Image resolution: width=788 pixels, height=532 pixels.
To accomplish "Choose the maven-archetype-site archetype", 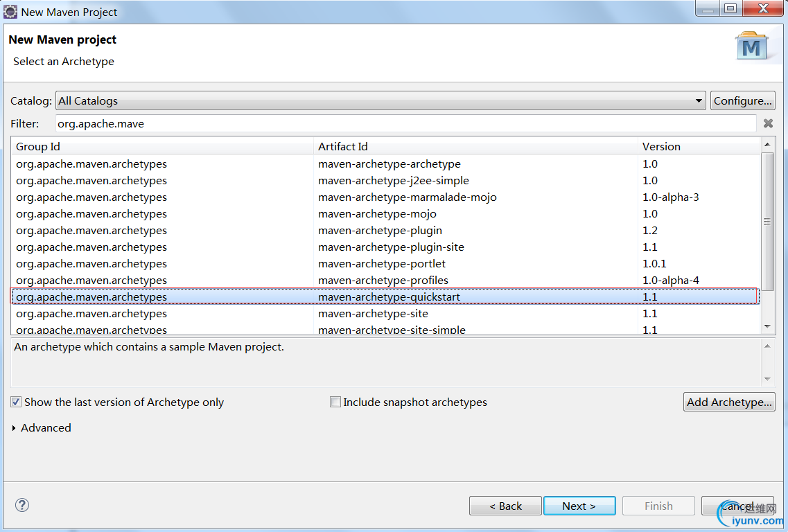I will [385, 314].
